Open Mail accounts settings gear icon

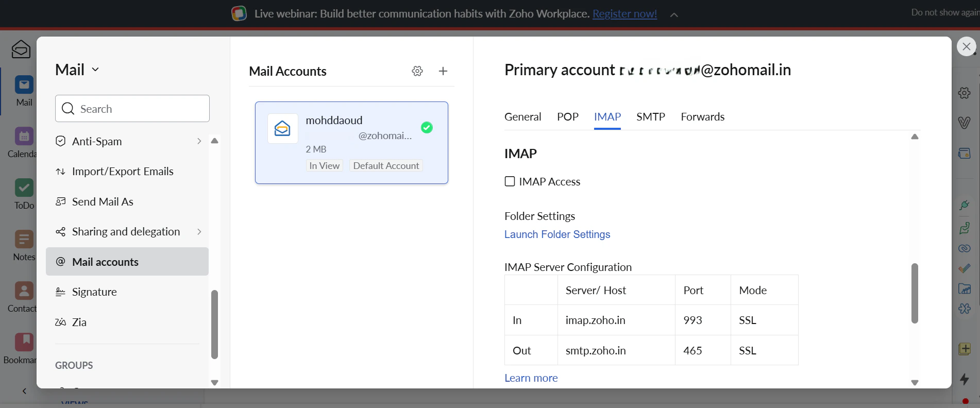pos(417,71)
